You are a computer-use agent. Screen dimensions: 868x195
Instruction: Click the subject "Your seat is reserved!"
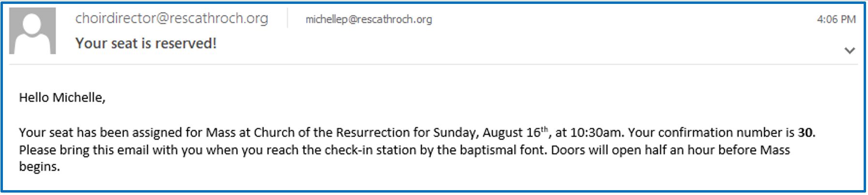[146, 44]
